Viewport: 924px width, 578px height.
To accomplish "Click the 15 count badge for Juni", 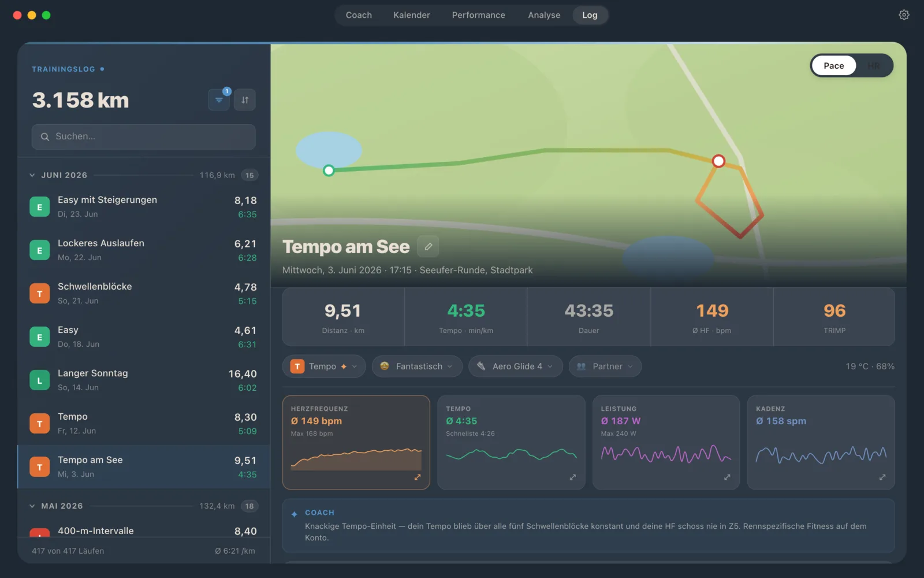I will point(249,175).
